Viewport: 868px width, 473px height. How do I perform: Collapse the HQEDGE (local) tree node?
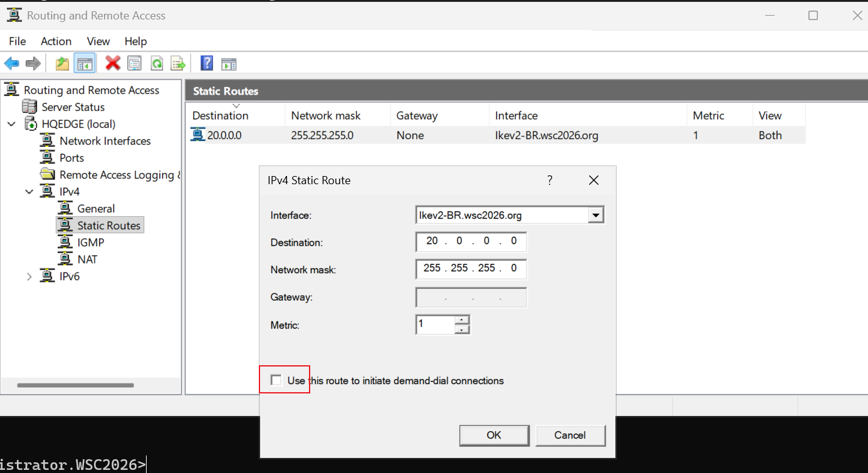(11, 124)
